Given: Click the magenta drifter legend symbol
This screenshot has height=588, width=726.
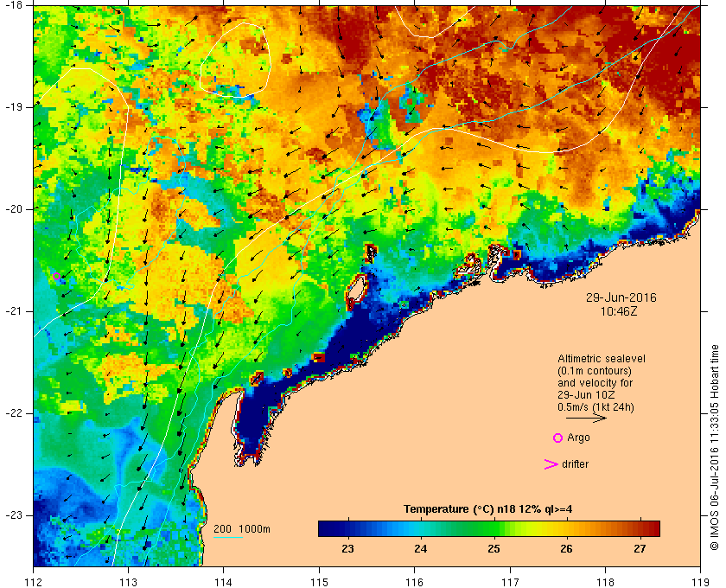Looking at the screenshot, I should coord(551,464).
